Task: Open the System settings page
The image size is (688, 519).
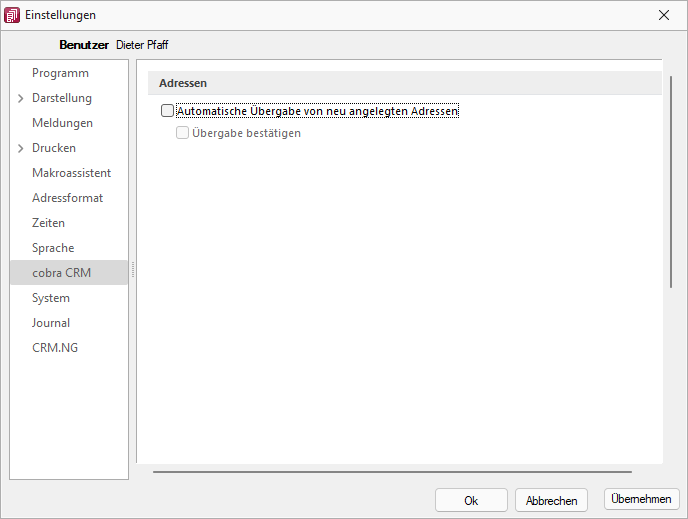Action: pyautogui.click(x=51, y=298)
